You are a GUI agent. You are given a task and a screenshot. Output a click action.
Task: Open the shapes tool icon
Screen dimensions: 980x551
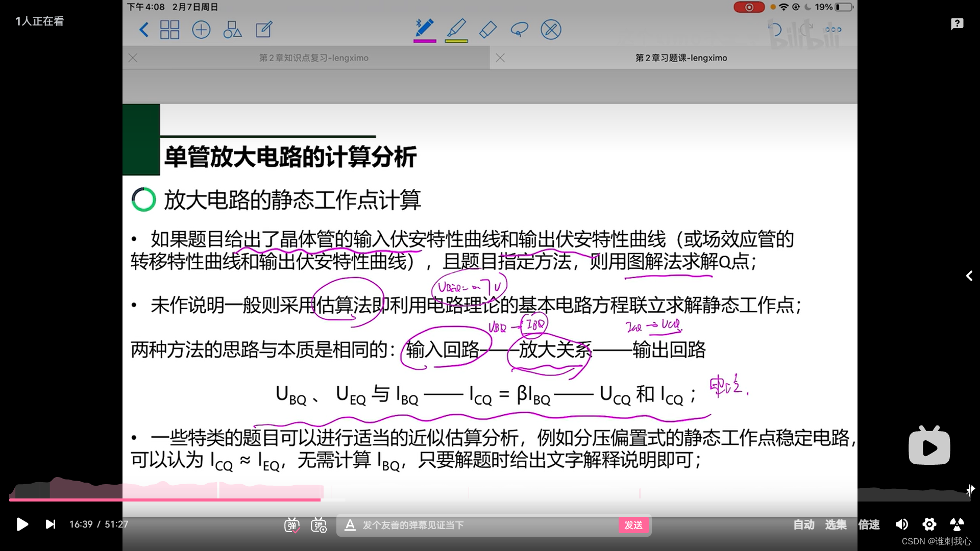232,30
